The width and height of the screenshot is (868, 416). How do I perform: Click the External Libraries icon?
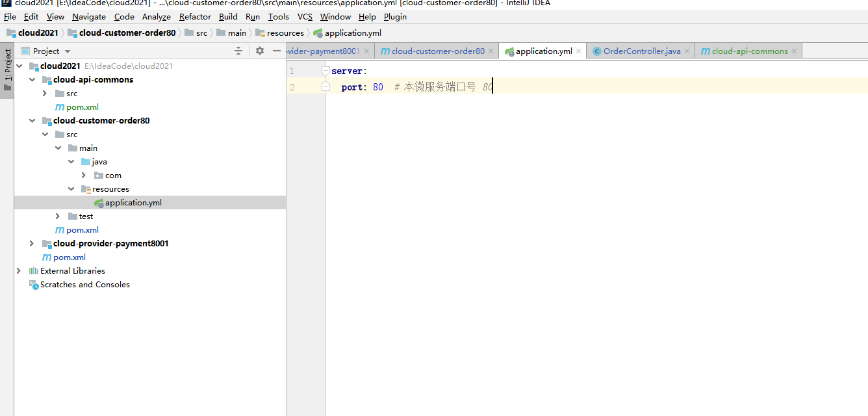pos(34,270)
